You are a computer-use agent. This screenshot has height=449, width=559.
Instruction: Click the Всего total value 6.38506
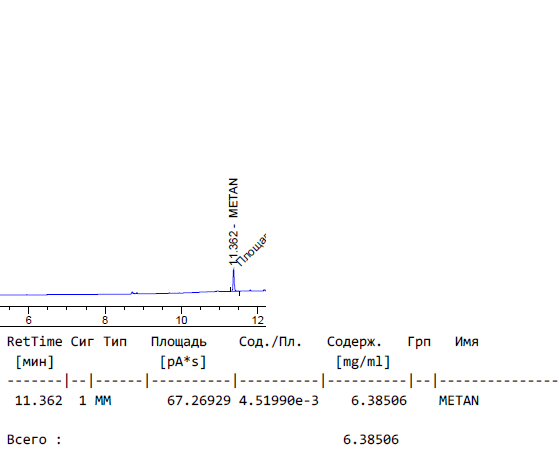point(371,439)
